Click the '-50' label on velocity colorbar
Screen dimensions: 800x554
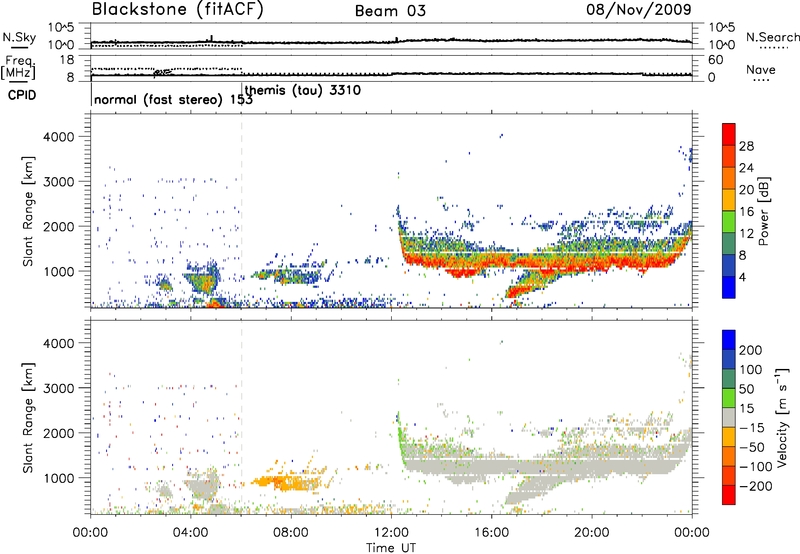point(752,447)
